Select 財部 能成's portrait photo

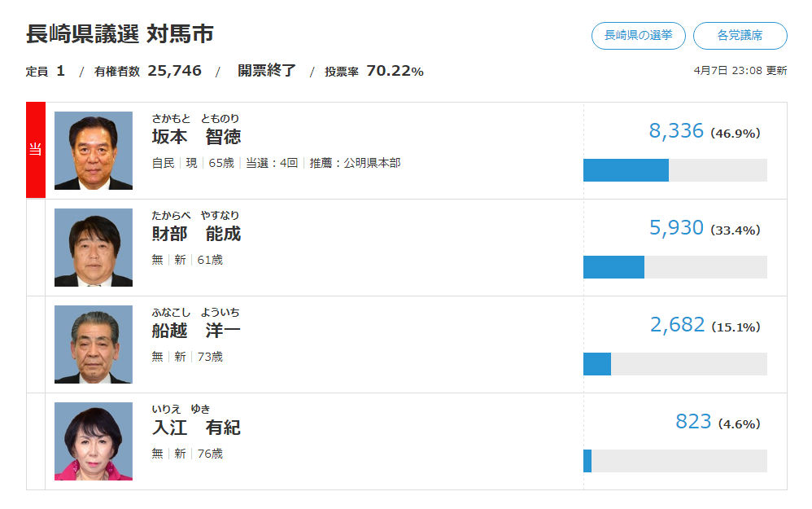click(x=94, y=248)
